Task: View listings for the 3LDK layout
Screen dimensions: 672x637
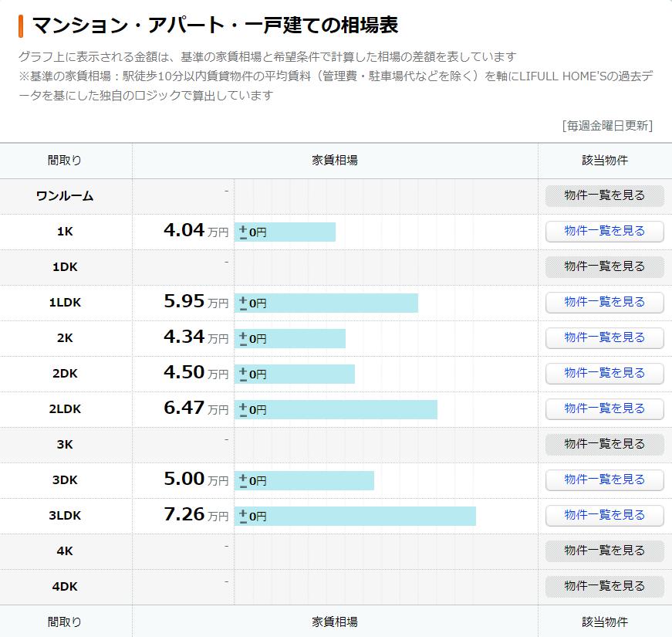Action: pyautogui.click(x=604, y=515)
